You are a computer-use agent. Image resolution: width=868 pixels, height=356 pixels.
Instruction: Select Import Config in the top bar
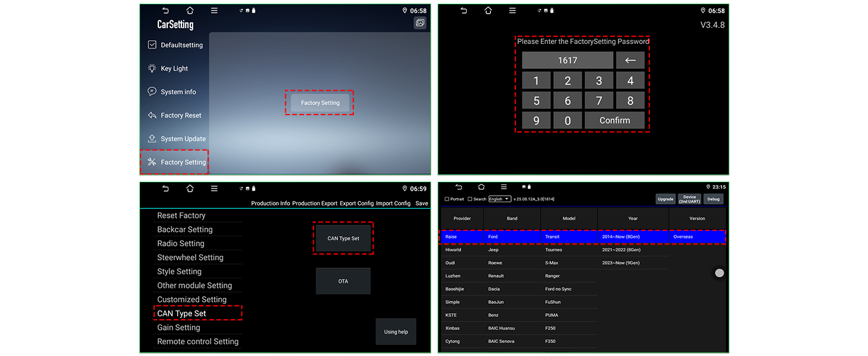point(393,204)
